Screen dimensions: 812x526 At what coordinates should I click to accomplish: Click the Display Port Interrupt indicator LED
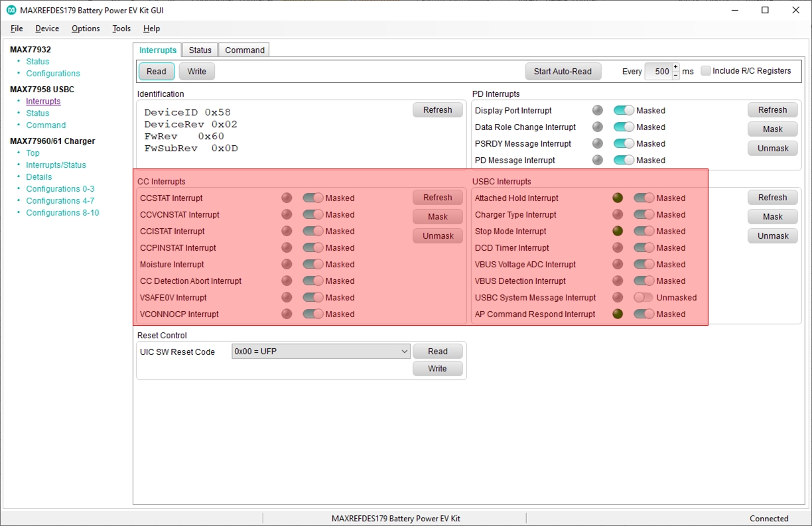point(598,111)
